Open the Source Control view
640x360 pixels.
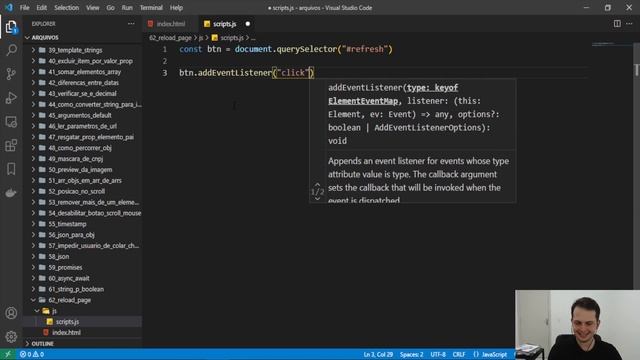pos(11,74)
